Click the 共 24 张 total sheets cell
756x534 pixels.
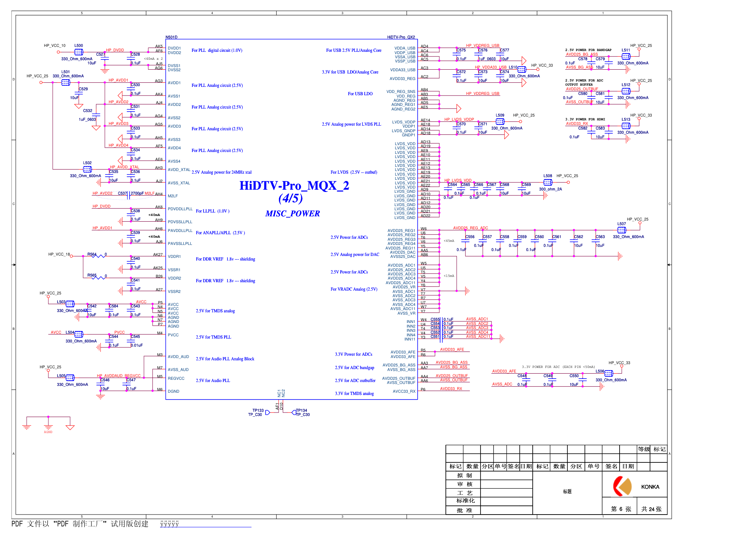point(651,509)
